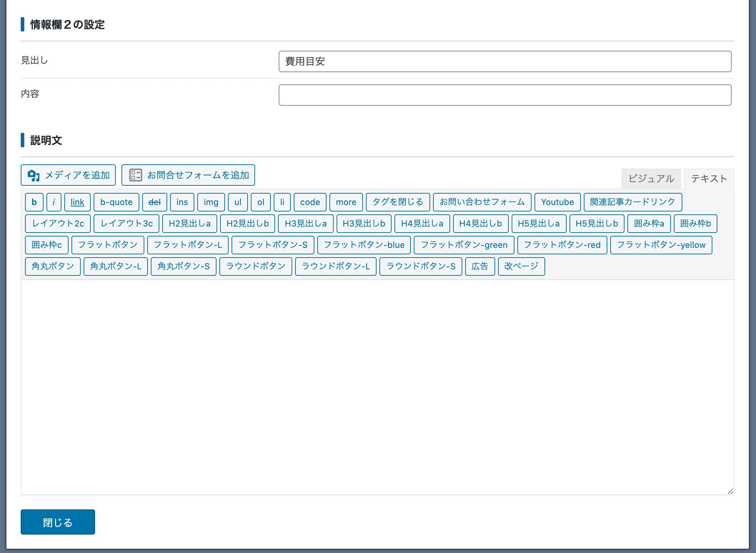756x553 pixels.
Task: Insert plain 角丸ボタン
Action: click(x=53, y=266)
